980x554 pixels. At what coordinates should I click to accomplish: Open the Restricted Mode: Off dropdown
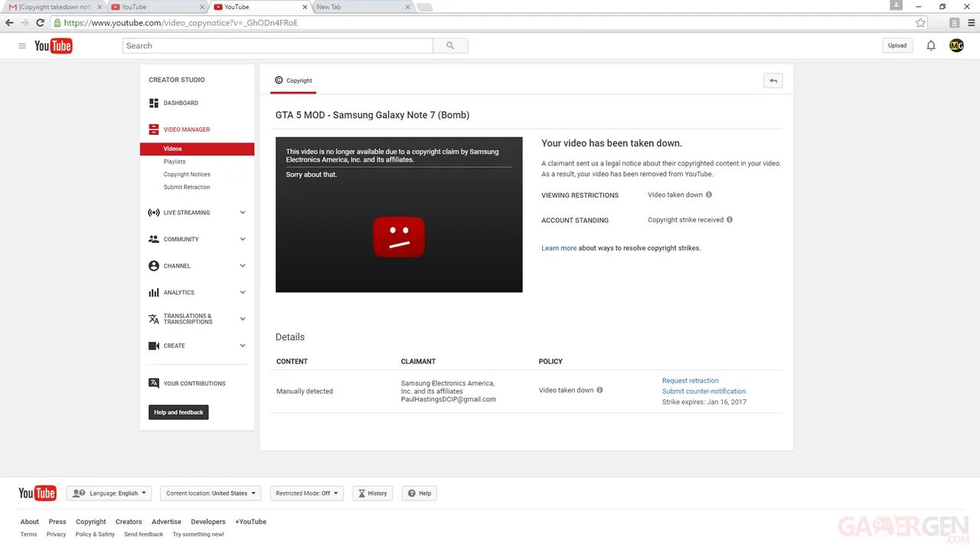[307, 493]
